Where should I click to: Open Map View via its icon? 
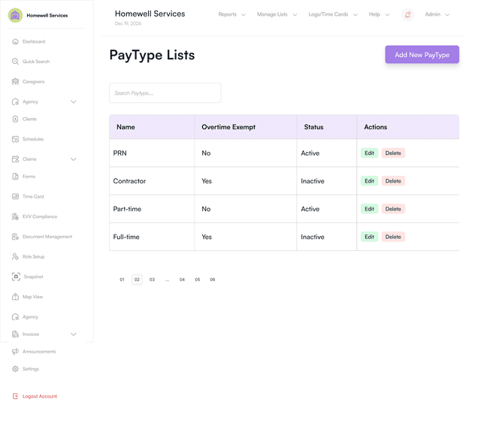pos(15,297)
